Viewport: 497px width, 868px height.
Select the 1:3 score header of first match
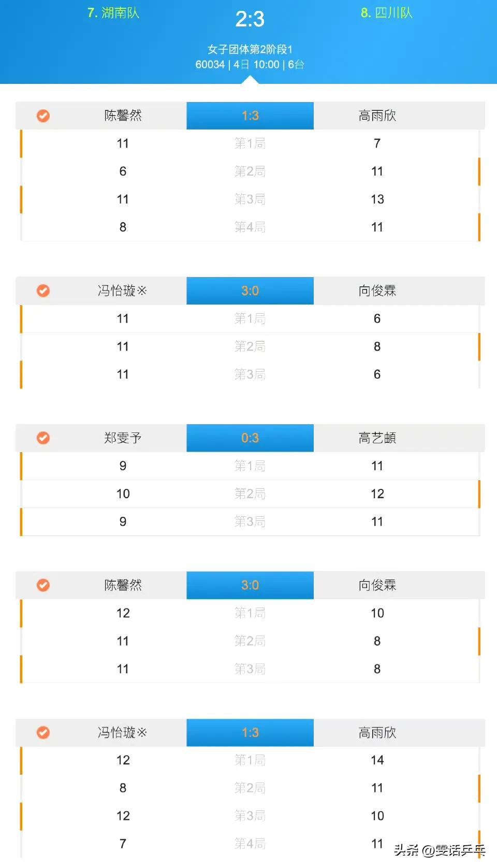(250, 115)
